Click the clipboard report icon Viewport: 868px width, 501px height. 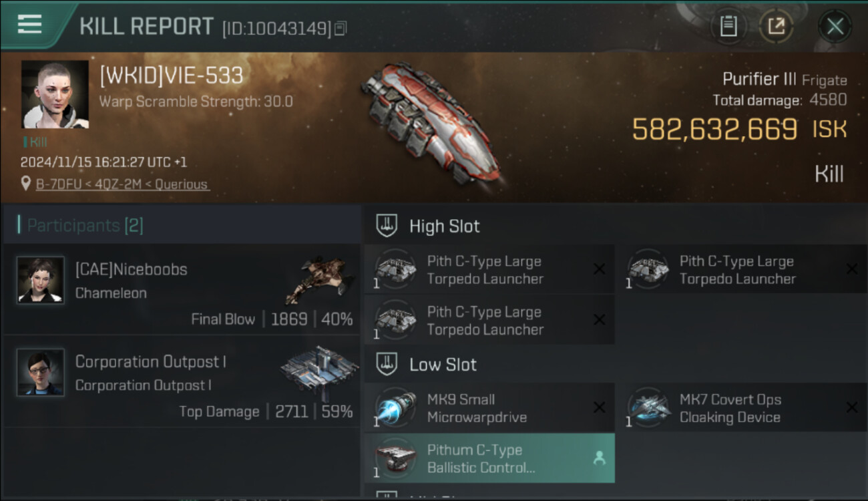728,27
